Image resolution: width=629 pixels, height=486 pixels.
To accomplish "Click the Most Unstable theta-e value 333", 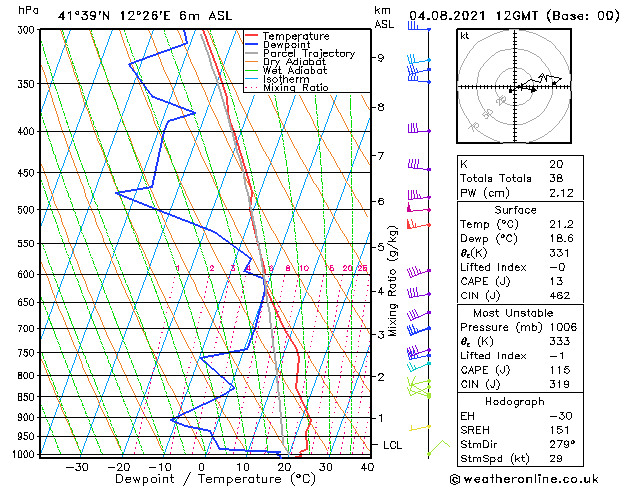I will [559, 341].
